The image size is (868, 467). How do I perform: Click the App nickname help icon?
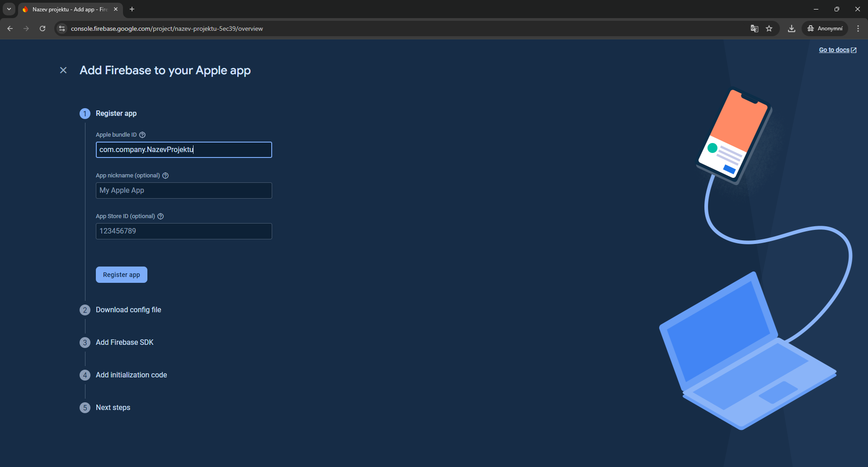pos(165,176)
